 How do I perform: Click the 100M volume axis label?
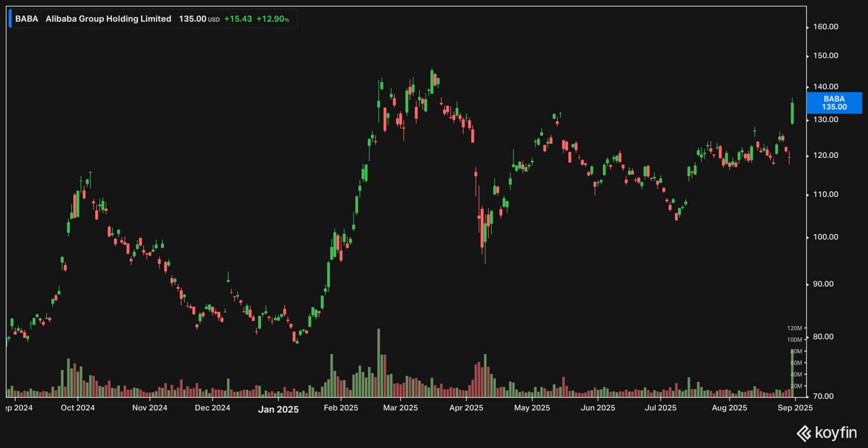click(x=794, y=340)
